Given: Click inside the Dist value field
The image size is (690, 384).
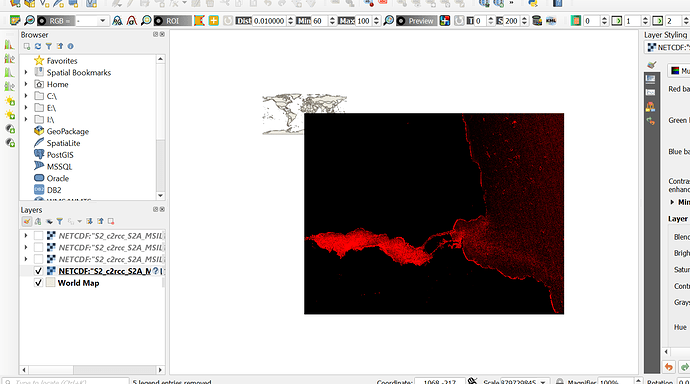Looking at the screenshot, I should coord(269,21).
